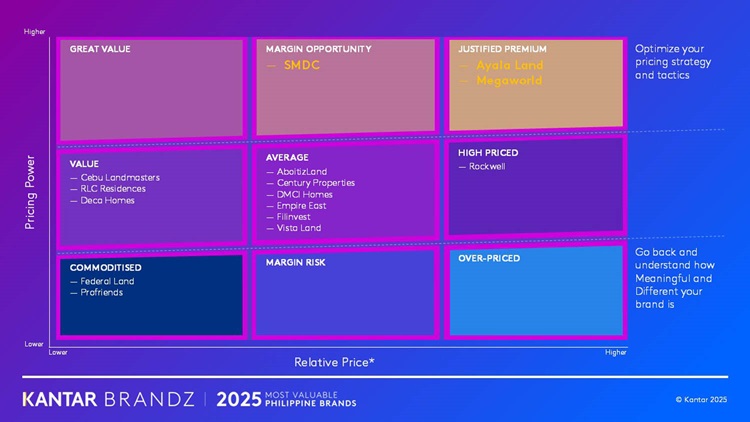Select AboitizLand in the Average list

302,172
